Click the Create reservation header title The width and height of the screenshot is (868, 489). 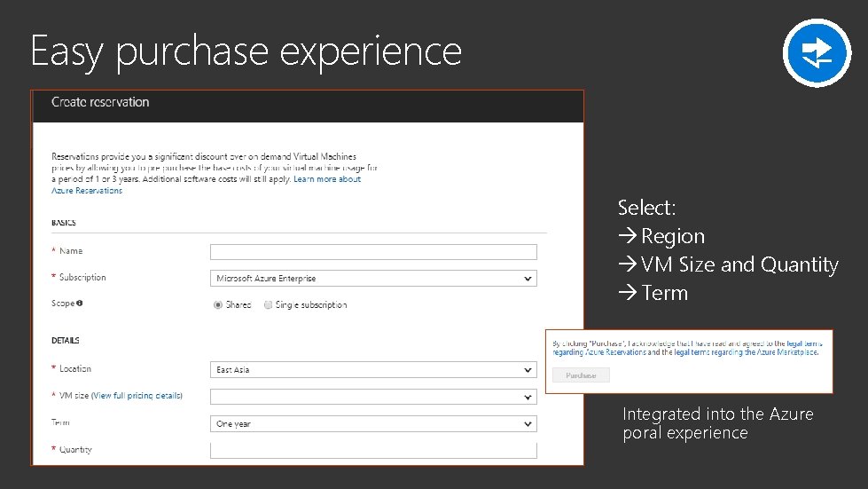point(100,102)
